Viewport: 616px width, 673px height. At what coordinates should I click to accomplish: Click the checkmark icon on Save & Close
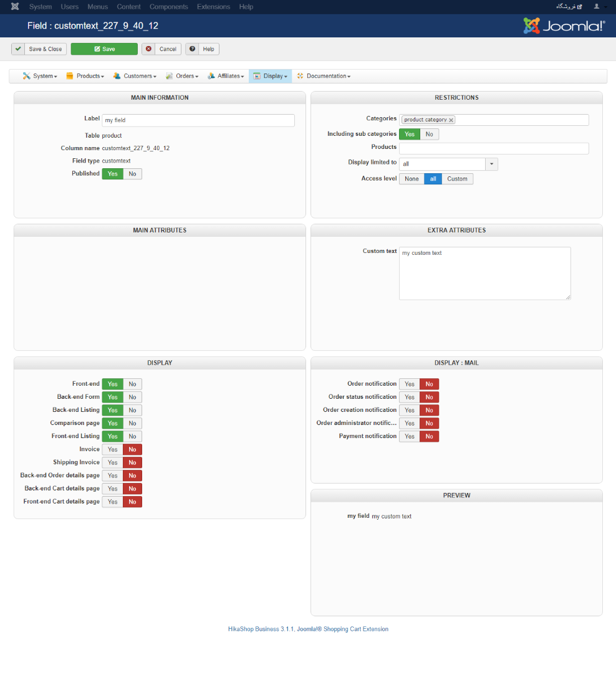coord(18,49)
